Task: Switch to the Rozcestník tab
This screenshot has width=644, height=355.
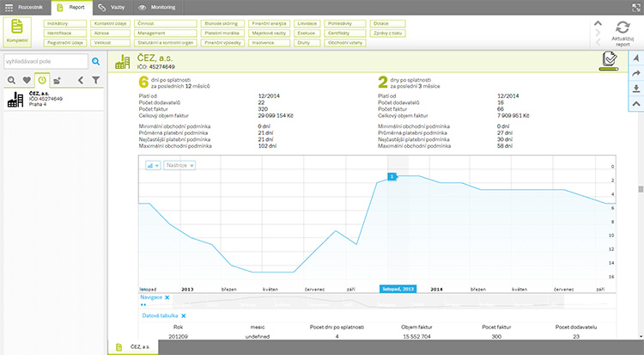Action: [25, 8]
